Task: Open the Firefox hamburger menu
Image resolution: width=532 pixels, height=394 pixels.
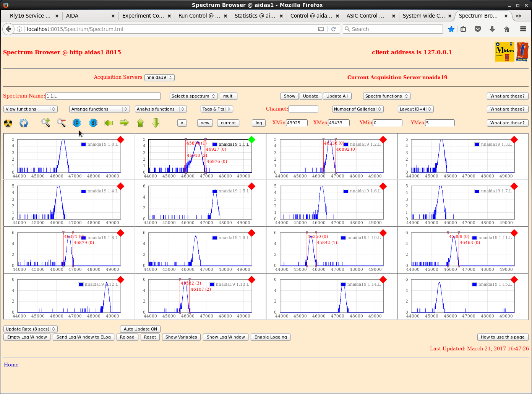Action: coord(523,29)
